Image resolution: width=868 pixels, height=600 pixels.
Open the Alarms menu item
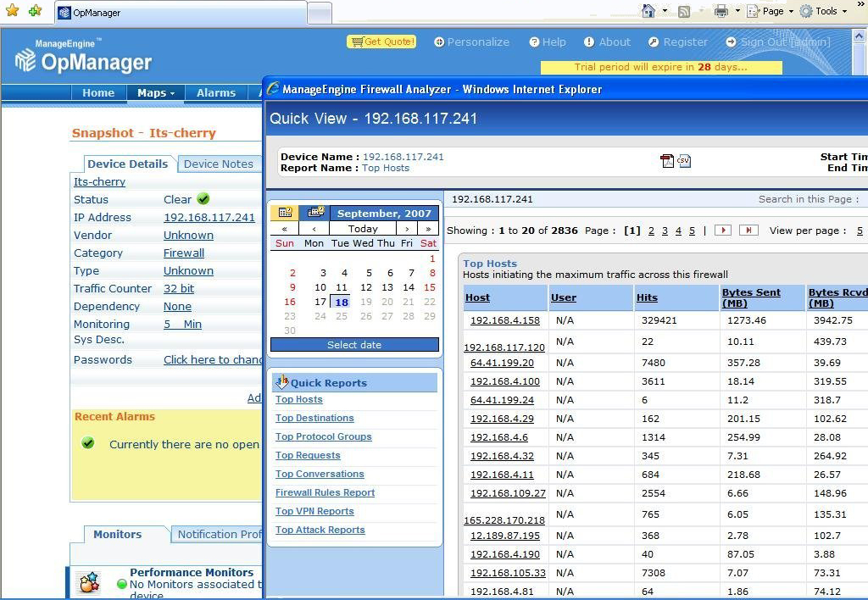pyautogui.click(x=215, y=93)
